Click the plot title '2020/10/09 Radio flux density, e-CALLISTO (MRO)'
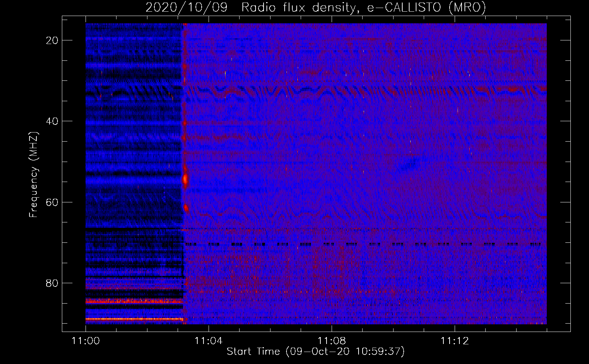 click(x=316, y=7)
